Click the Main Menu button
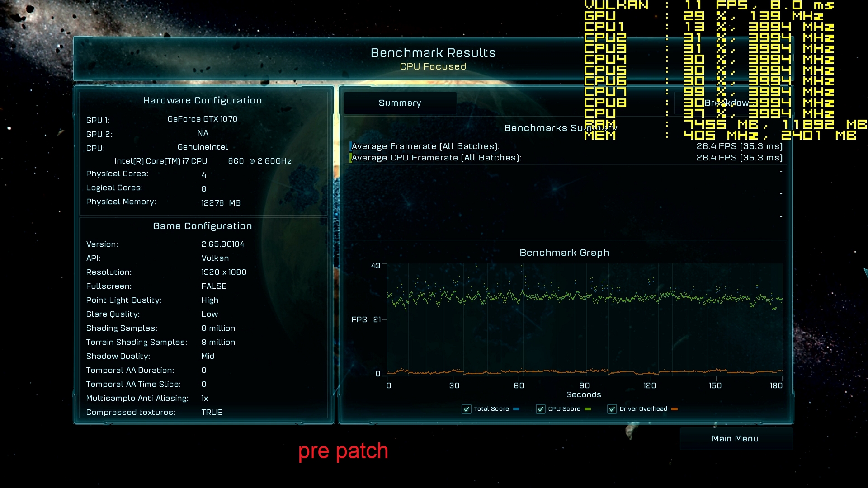 pos(735,439)
